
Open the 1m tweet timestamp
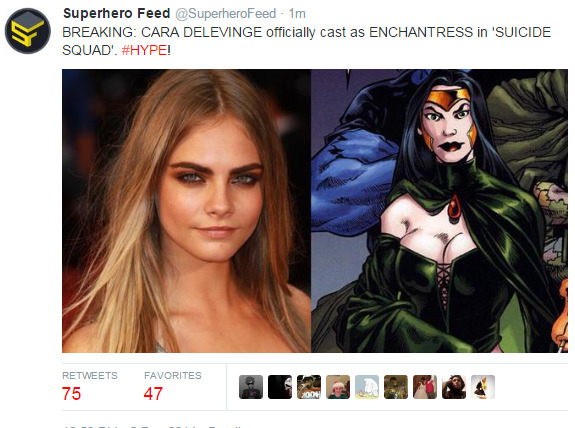point(297,14)
